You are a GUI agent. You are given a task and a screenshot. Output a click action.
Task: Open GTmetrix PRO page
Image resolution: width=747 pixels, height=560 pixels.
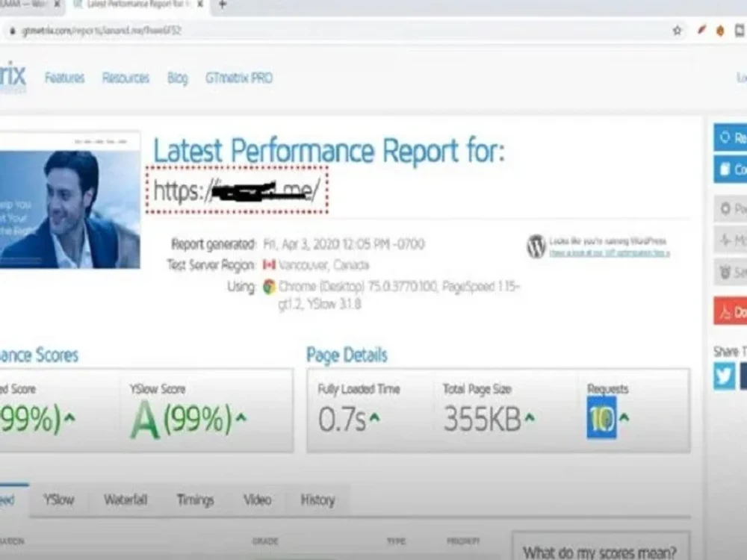pyautogui.click(x=239, y=78)
